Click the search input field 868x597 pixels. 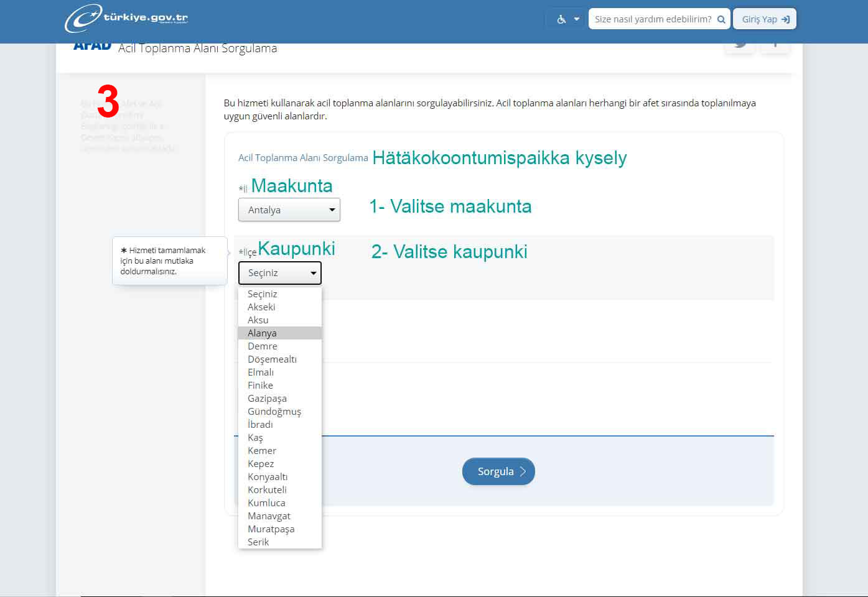coord(651,19)
